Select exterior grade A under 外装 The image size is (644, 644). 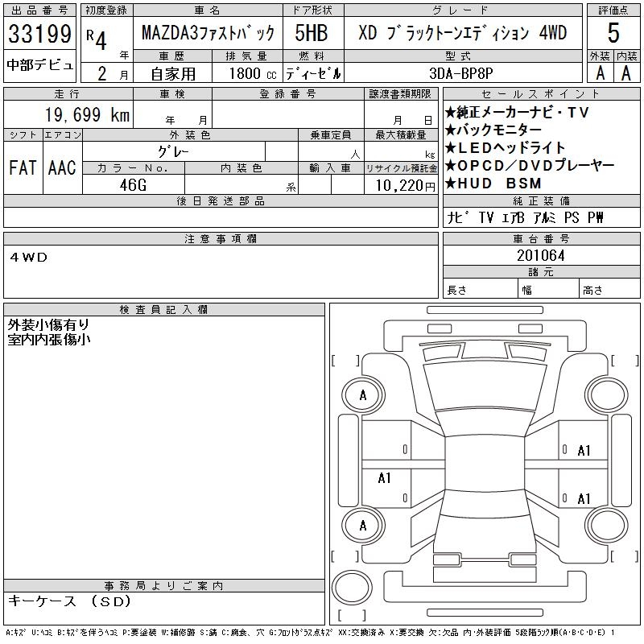[600, 73]
